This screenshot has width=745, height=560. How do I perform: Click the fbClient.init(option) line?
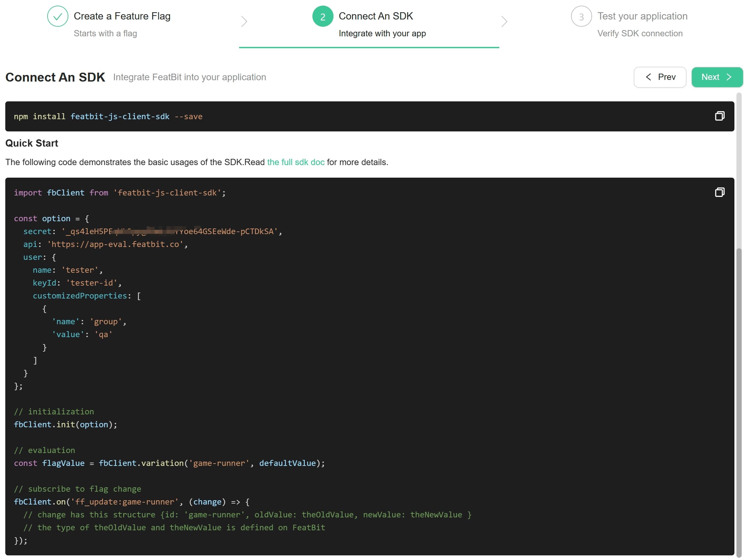(65, 425)
